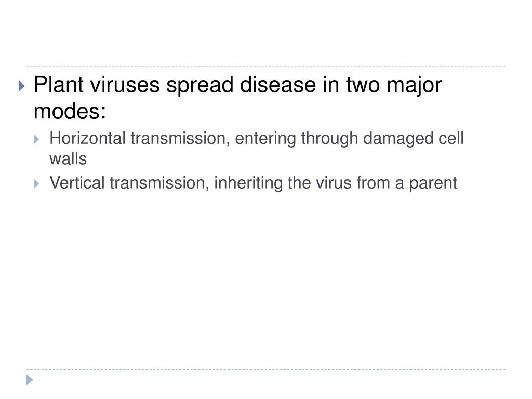Click the triangle bullet before 'Plant viruses'

tap(22, 86)
